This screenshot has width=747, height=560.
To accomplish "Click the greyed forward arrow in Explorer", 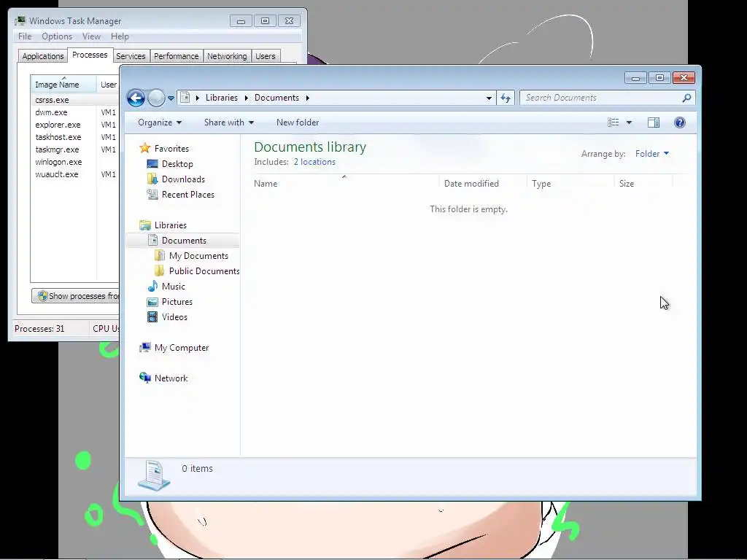I will click(156, 98).
